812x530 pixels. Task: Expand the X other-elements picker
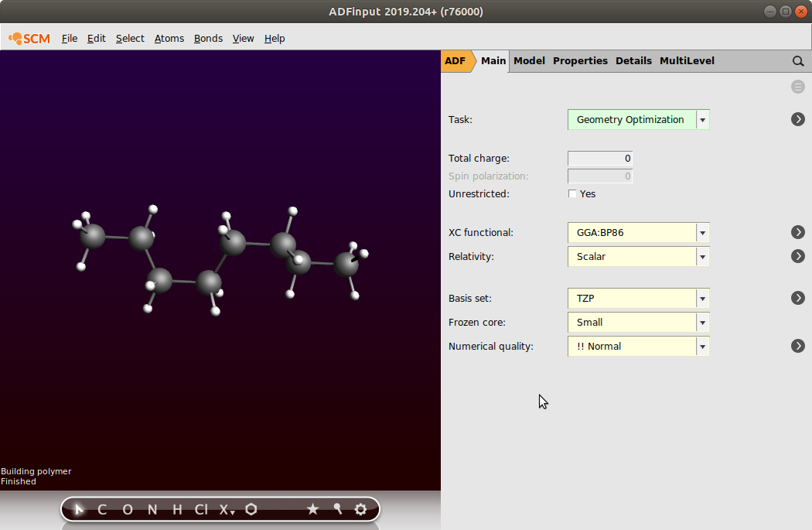click(x=226, y=509)
